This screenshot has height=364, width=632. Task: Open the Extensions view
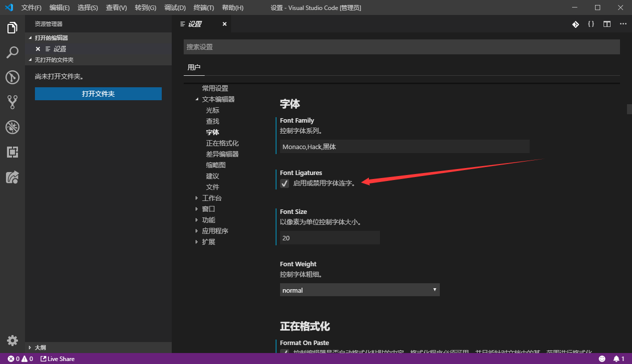pos(12,152)
